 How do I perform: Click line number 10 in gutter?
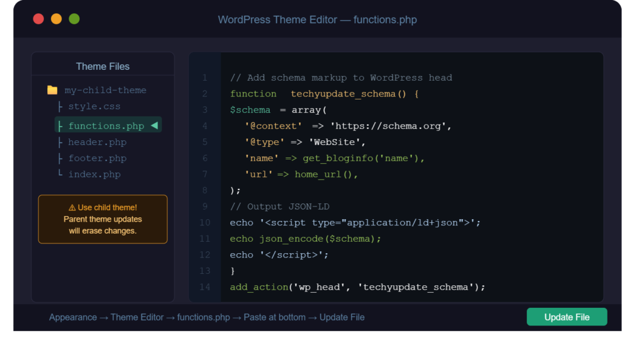tap(204, 222)
